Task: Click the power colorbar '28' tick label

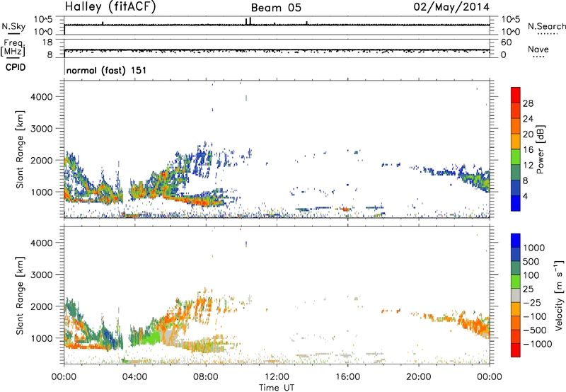Action: (528, 103)
